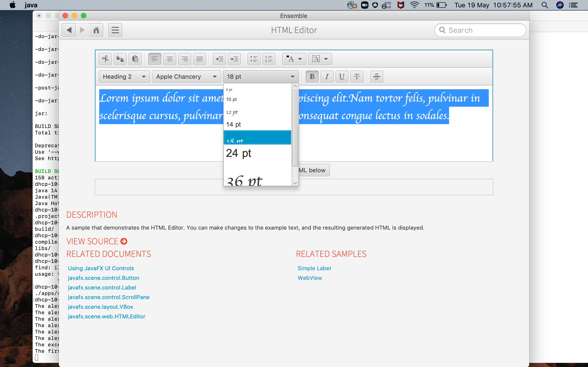Open the Apple Chancery font dropdown
The height and width of the screenshot is (367, 588).
tap(186, 77)
